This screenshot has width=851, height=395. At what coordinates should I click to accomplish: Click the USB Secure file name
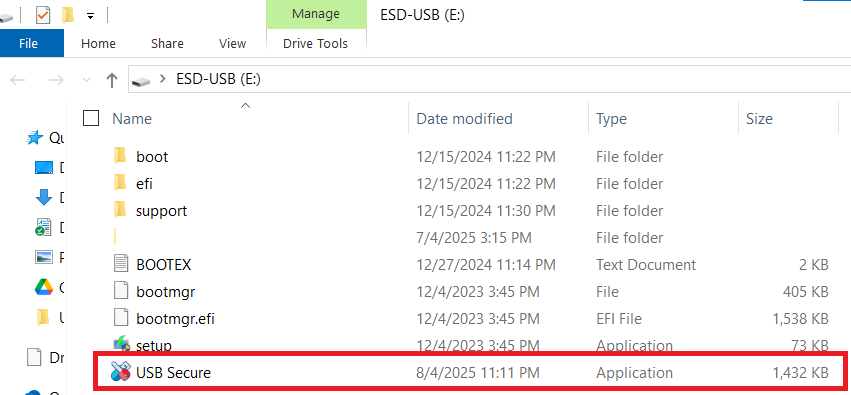pos(173,373)
